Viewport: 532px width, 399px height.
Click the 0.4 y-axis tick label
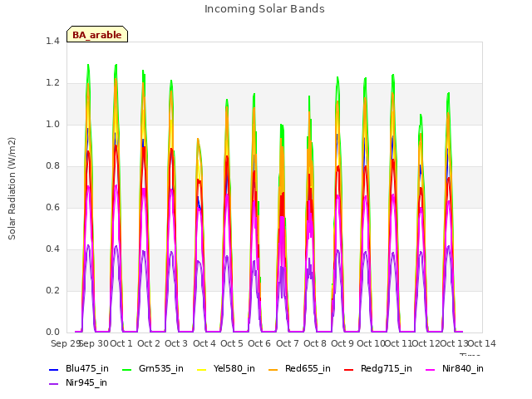pos(52,249)
